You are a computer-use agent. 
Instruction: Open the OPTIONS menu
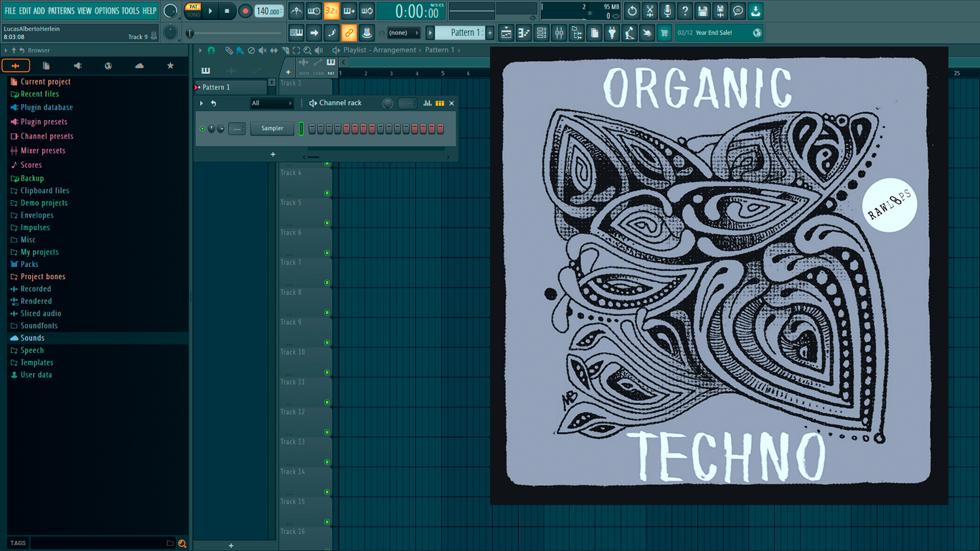107,11
